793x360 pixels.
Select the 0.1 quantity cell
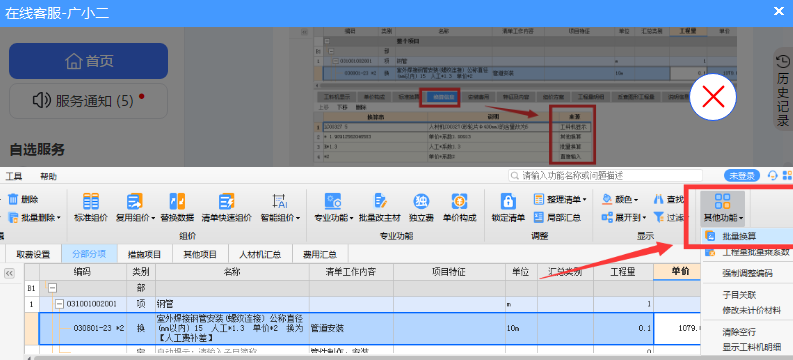coord(624,328)
